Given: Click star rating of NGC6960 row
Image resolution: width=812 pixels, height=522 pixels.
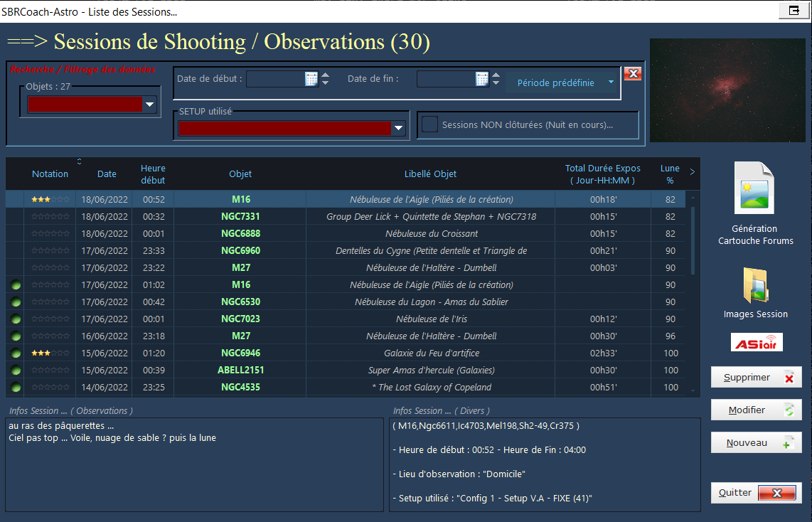Looking at the screenshot, I should pyautogui.click(x=50, y=250).
